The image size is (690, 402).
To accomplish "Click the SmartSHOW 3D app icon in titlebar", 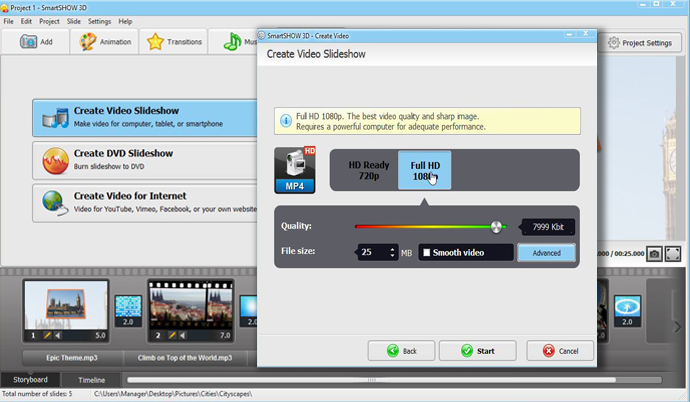I will point(4,8).
